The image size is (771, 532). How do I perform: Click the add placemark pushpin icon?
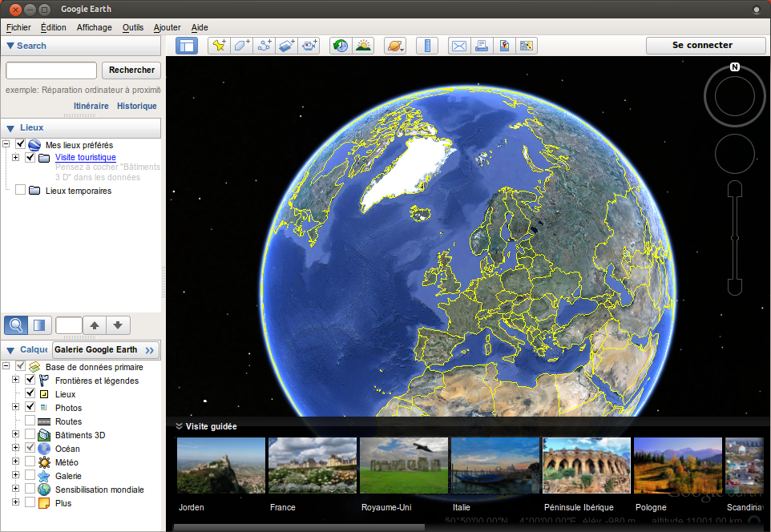219,46
